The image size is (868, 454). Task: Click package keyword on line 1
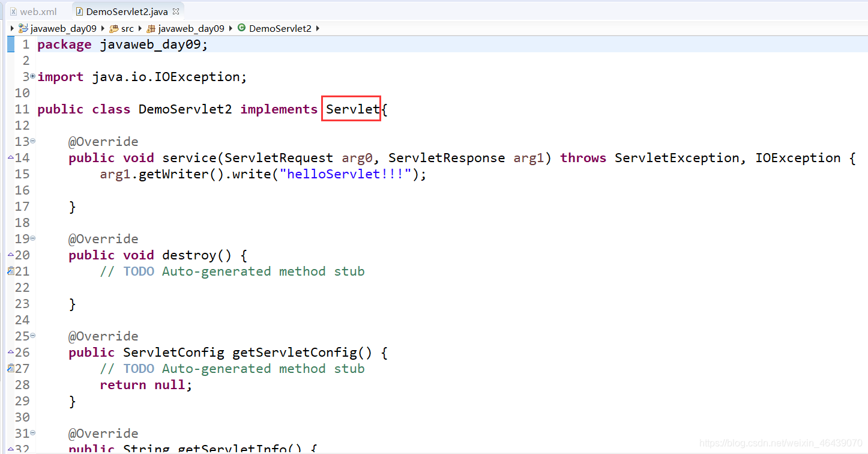pos(64,44)
